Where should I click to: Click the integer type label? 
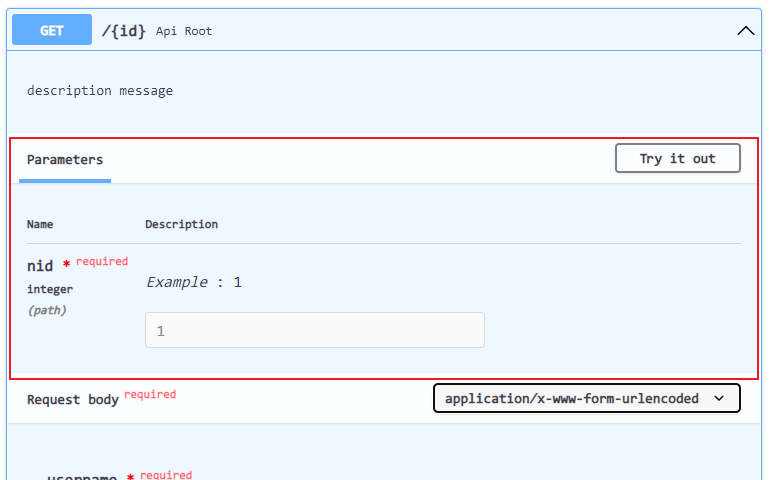coord(50,289)
